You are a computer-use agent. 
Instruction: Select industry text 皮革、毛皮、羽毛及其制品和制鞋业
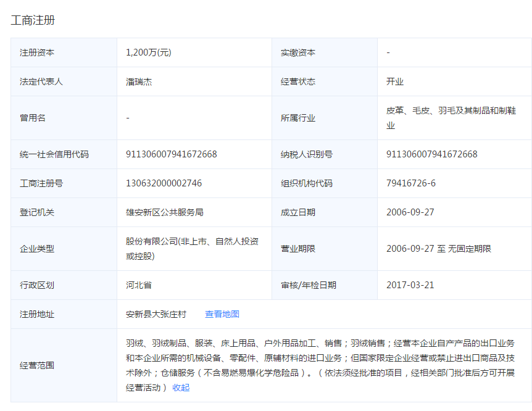(x=451, y=118)
